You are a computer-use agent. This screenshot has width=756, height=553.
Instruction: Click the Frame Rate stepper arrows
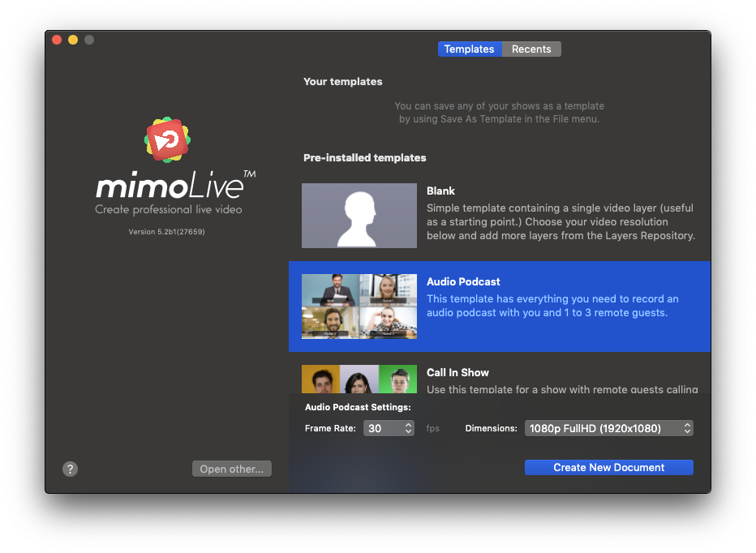click(408, 428)
